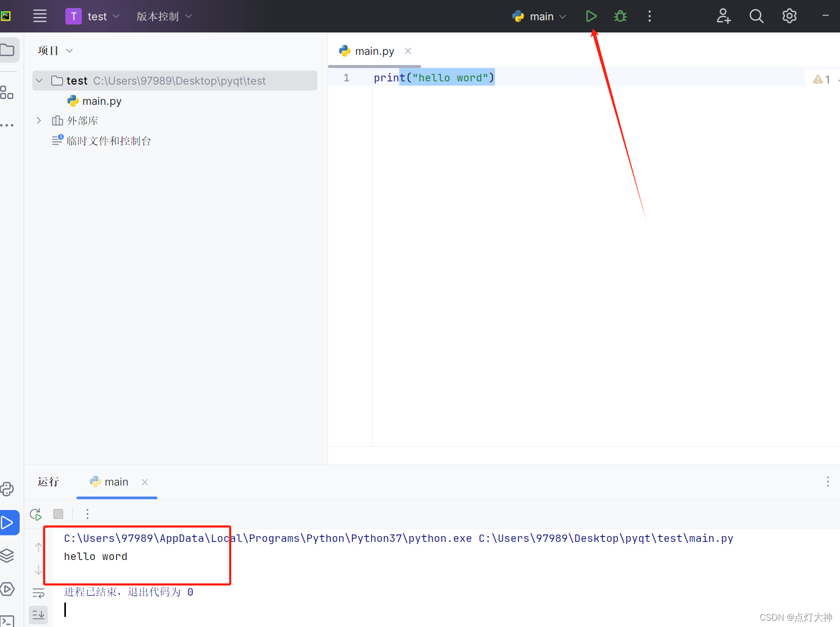
Task: Click the PyCharm app logo
Action: 5,16
